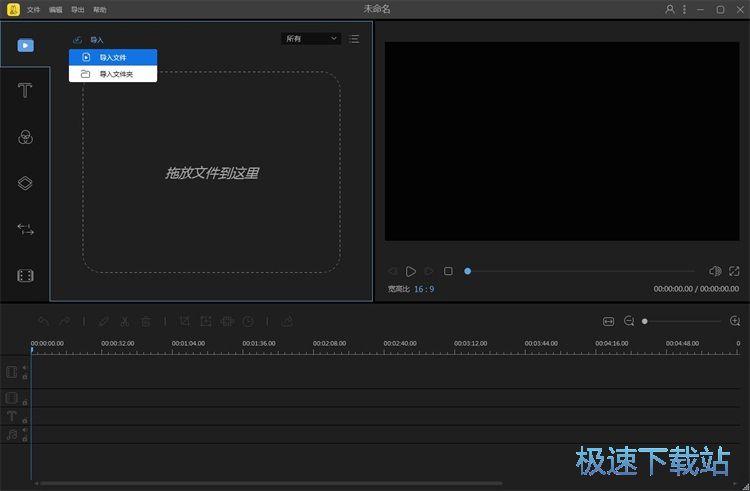This screenshot has height=491, width=750.
Task: Step to next frame in preview
Action: 429,271
